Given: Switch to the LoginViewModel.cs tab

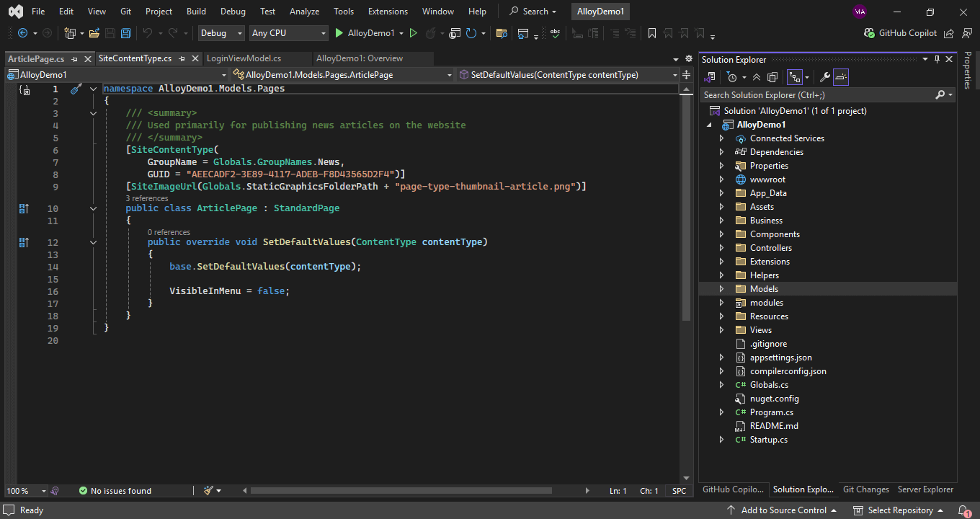Looking at the screenshot, I should click(244, 58).
